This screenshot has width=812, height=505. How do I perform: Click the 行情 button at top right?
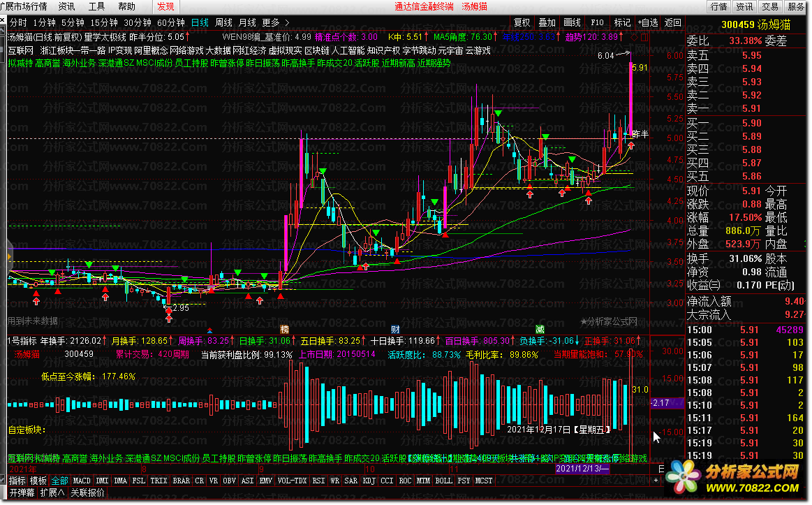(x=718, y=6)
